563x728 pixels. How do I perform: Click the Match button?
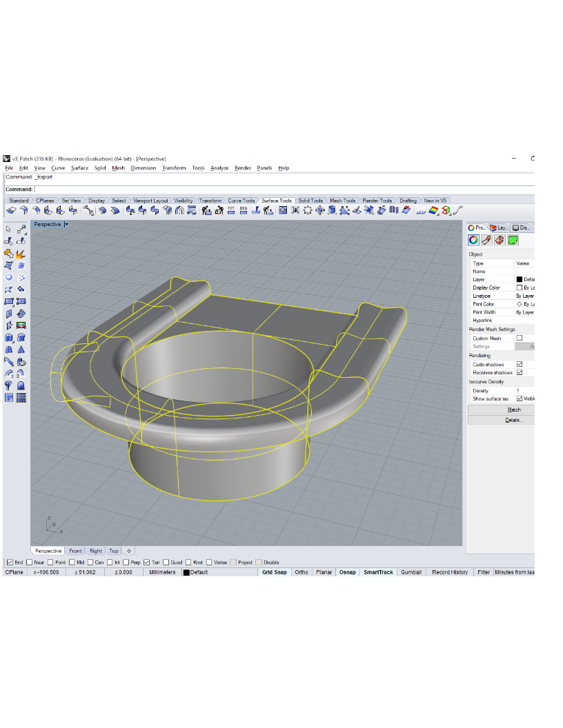(513, 410)
